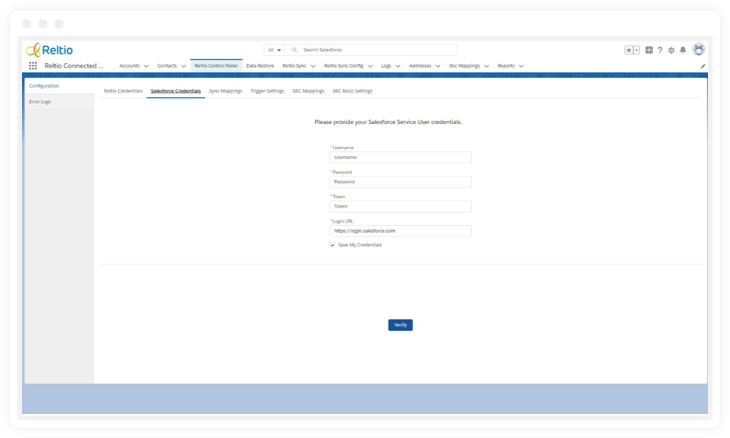Image resolution: width=730 pixels, height=438 pixels.
Task: Open the global actions plus icon
Action: pyautogui.click(x=649, y=50)
